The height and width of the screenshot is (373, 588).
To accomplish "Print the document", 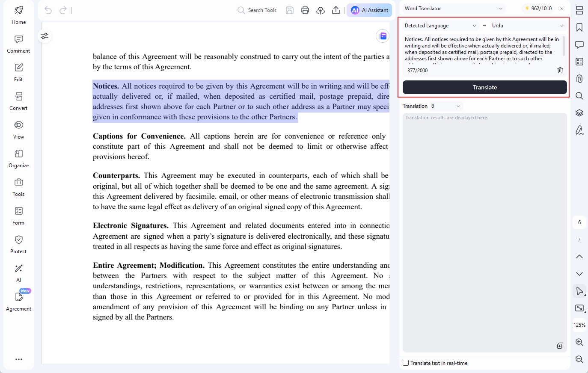I will [305, 10].
